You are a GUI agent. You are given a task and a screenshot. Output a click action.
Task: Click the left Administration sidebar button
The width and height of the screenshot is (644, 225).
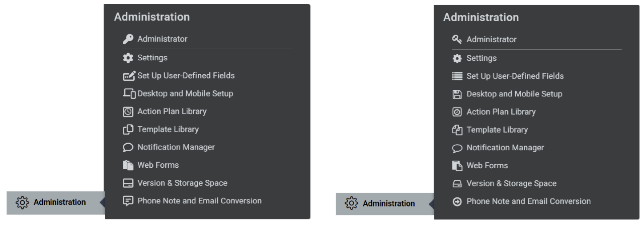(x=56, y=202)
